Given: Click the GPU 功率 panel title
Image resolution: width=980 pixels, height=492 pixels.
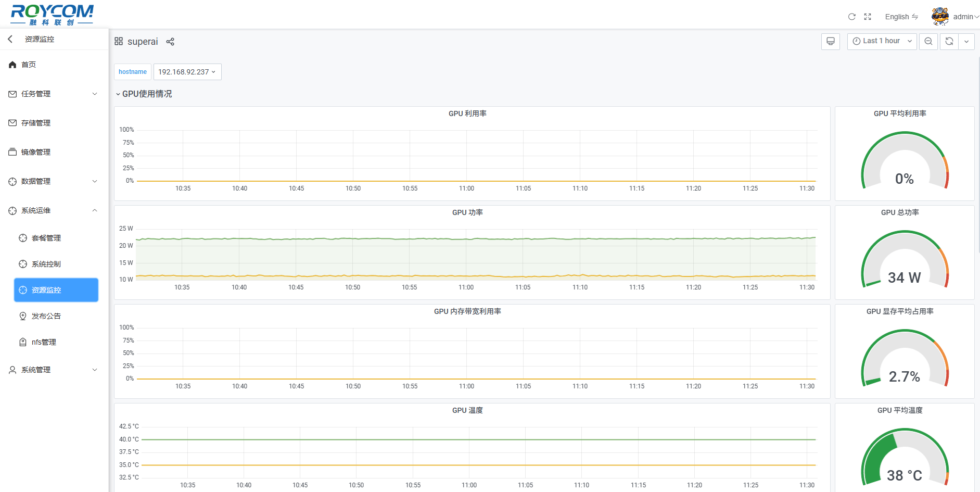Looking at the screenshot, I should click(x=467, y=212).
